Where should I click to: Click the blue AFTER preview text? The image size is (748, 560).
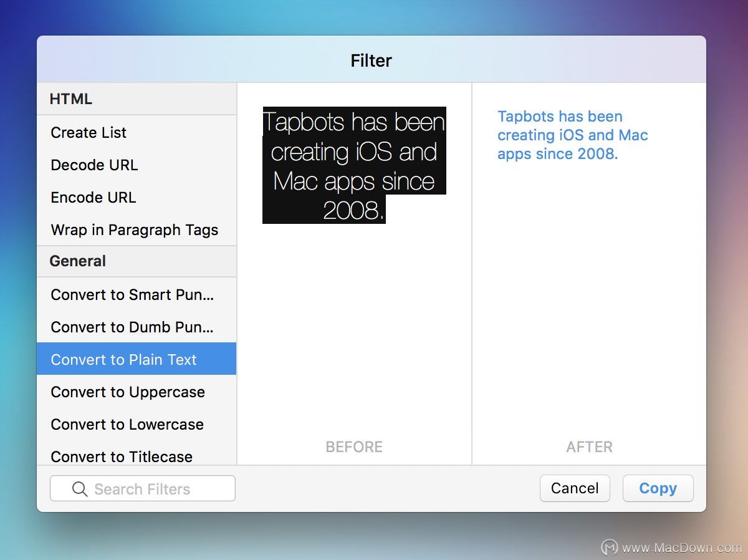pyautogui.click(x=573, y=135)
